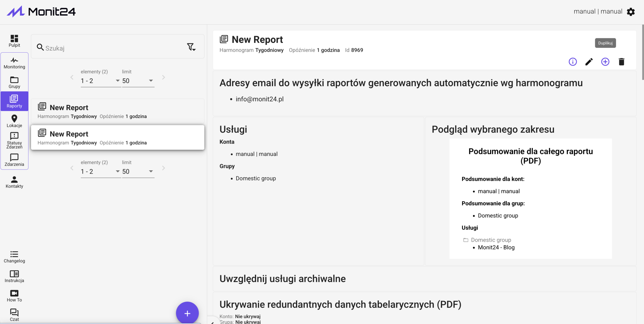Show report info via the info icon
The image size is (644, 324).
[x=573, y=62]
